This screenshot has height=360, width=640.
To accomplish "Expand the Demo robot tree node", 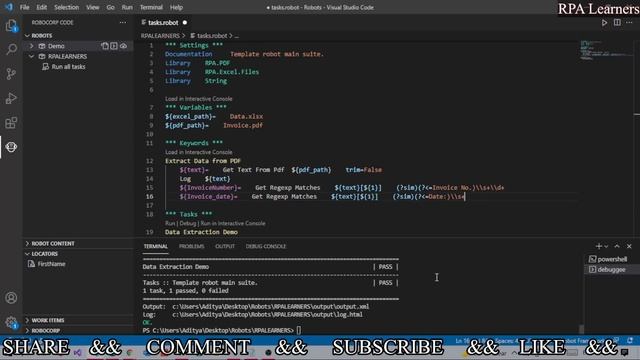I will coord(31,46).
